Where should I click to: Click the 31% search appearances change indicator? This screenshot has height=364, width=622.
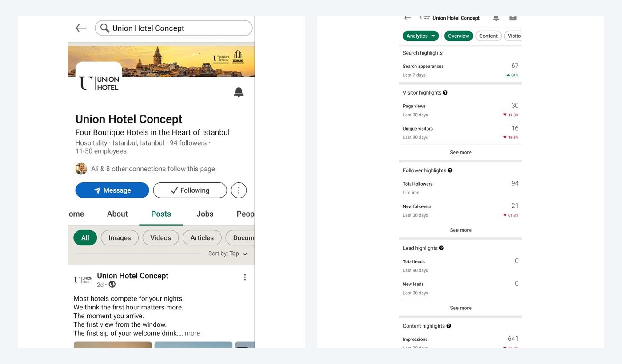coord(513,75)
